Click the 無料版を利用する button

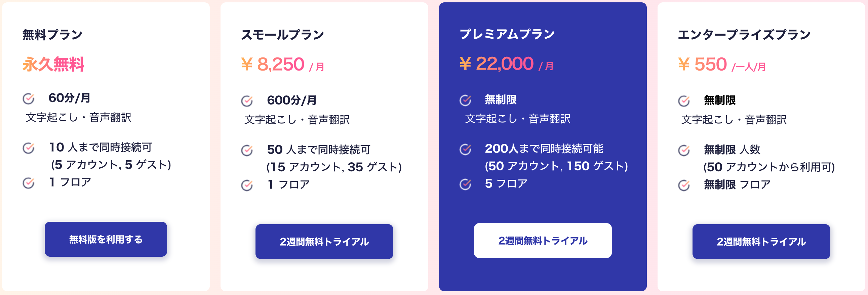[106, 239]
